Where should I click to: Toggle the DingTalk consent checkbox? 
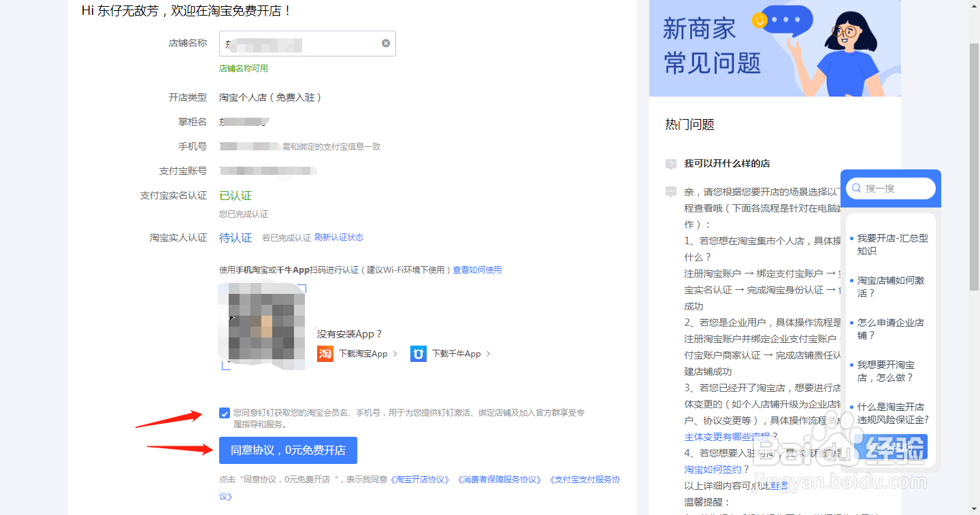225,413
